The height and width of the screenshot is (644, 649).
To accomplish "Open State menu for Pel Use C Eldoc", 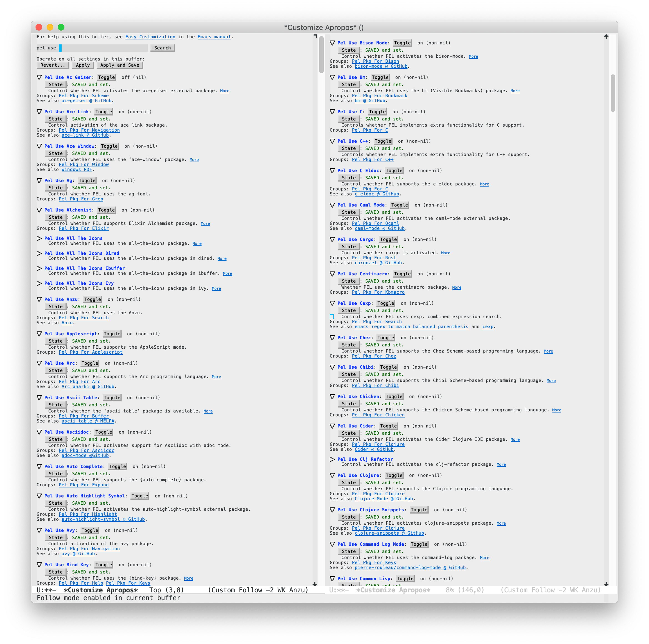I will click(349, 178).
